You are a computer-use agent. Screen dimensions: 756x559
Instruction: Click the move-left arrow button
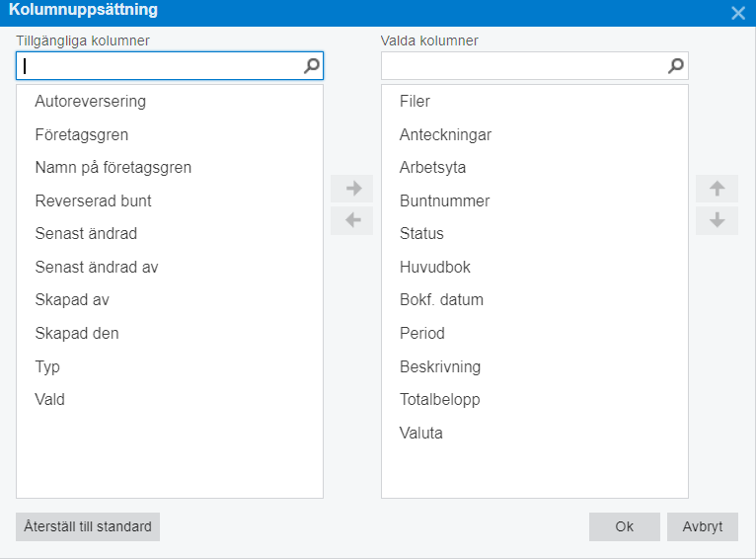tap(351, 221)
